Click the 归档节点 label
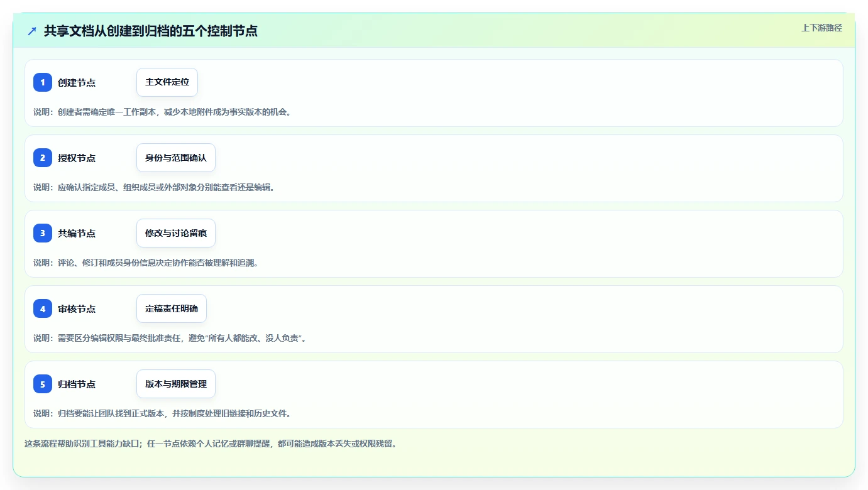Screen dimensions: 868x490 point(77,384)
